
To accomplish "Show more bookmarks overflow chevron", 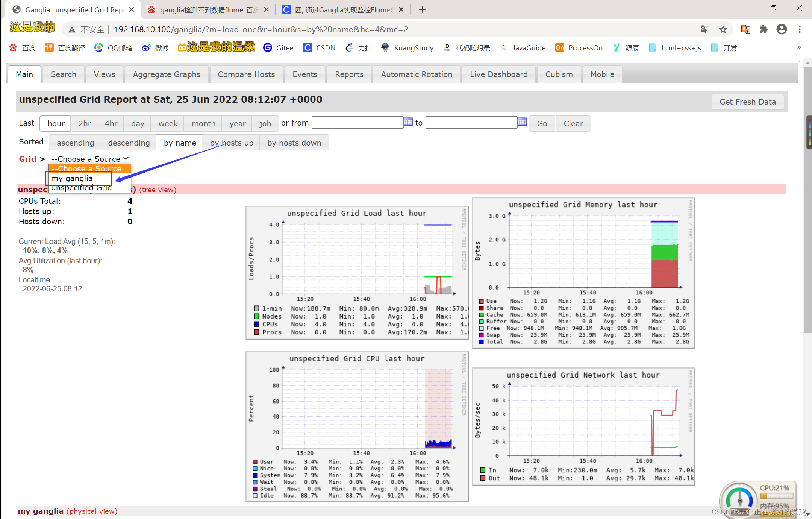I will tap(799, 47).
